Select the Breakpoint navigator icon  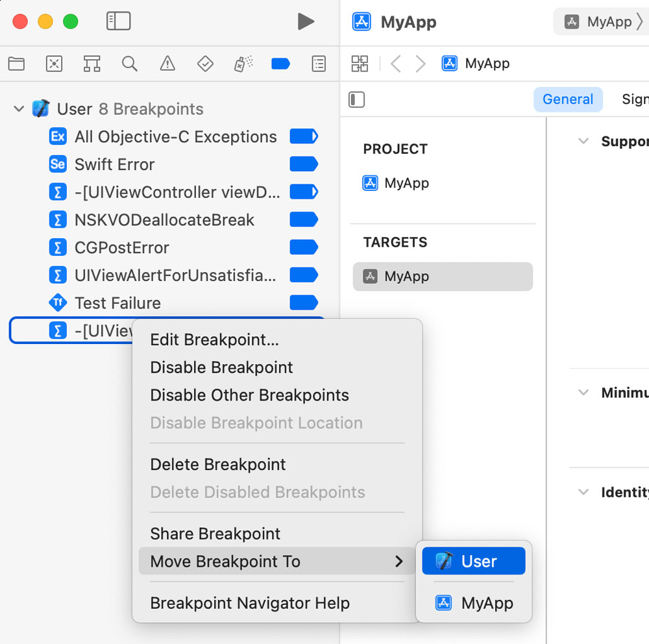pyautogui.click(x=280, y=64)
